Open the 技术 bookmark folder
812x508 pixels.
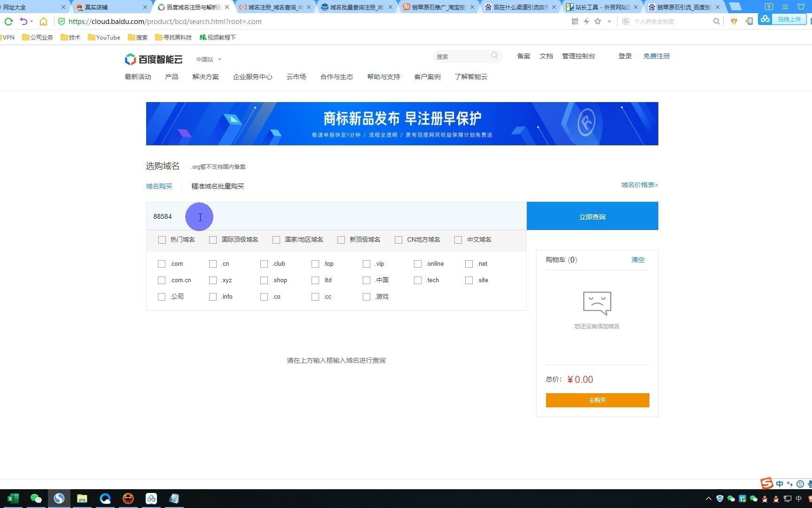(70, 37)
